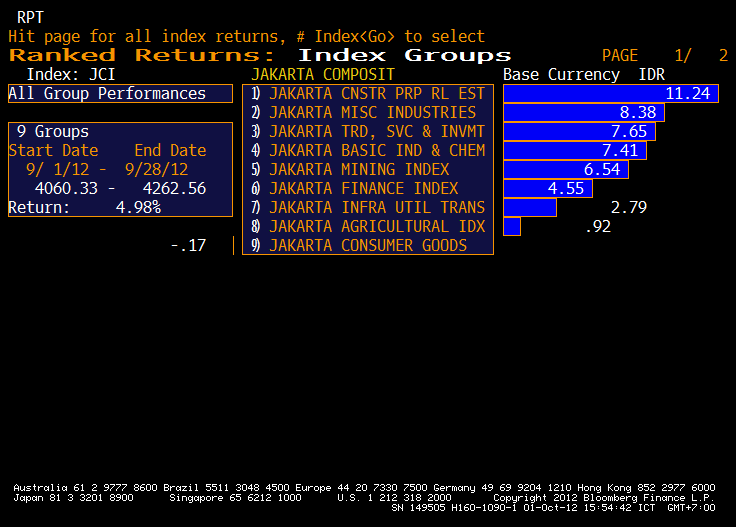Select Jakarta TRD, SVC & INVMT row
The height and width of the screenshot is (527, 736).
pos(376,132)
